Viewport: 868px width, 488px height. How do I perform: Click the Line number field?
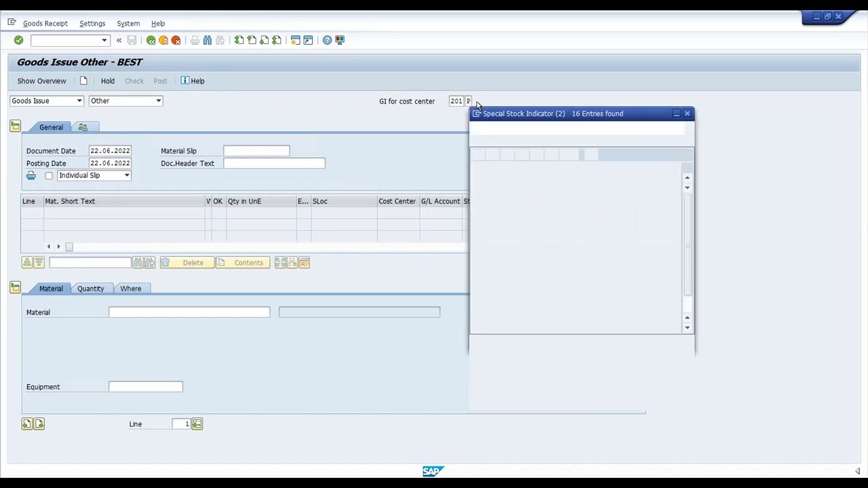181,424
